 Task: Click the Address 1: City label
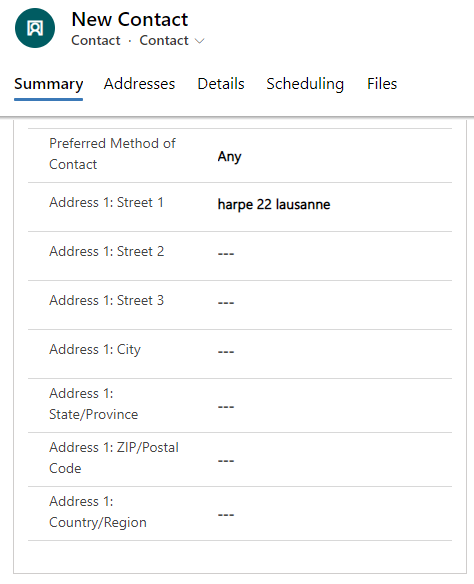[95, 349]
